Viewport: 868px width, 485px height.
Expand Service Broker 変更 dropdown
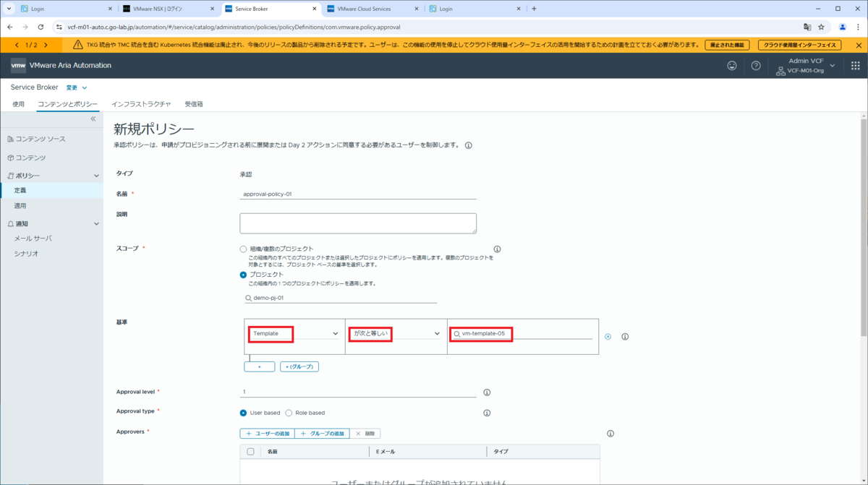point(77,87)
